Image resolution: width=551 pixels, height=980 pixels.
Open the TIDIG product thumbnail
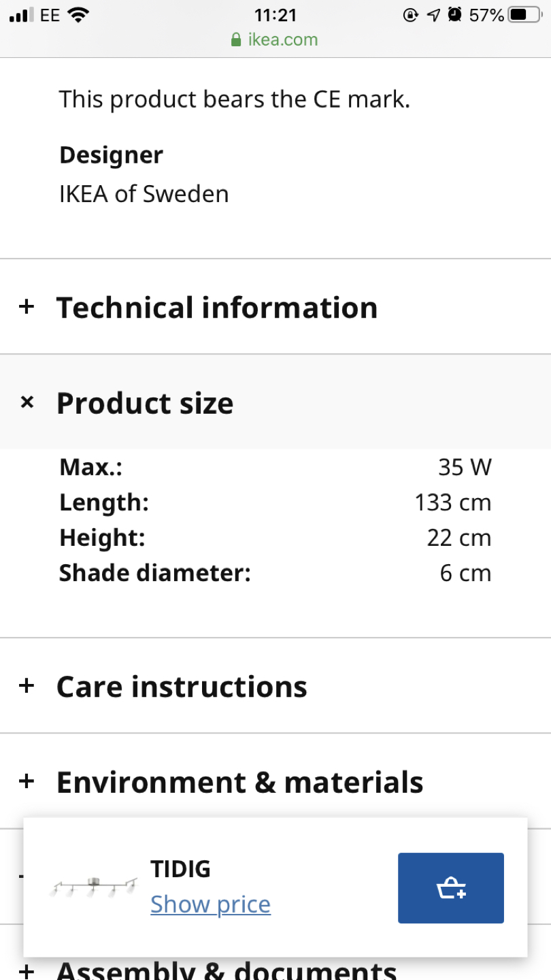pyautogui.click(x=93, y=887)
